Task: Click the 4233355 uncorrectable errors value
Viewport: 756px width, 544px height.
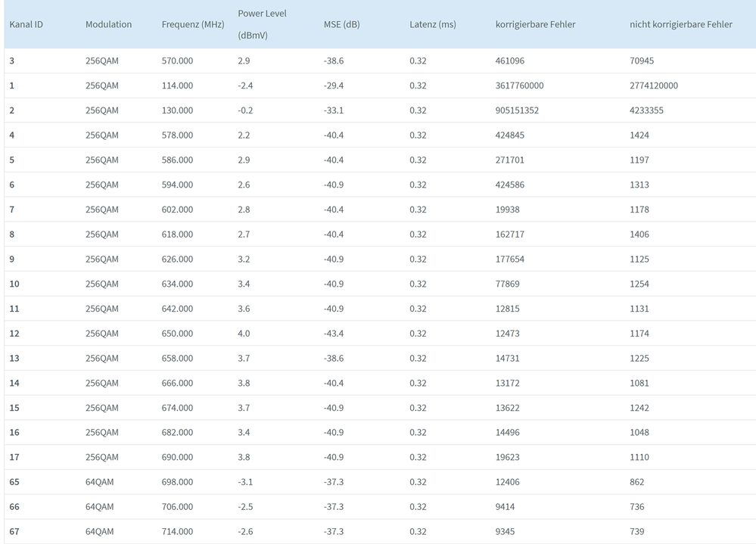Action: 646,110
